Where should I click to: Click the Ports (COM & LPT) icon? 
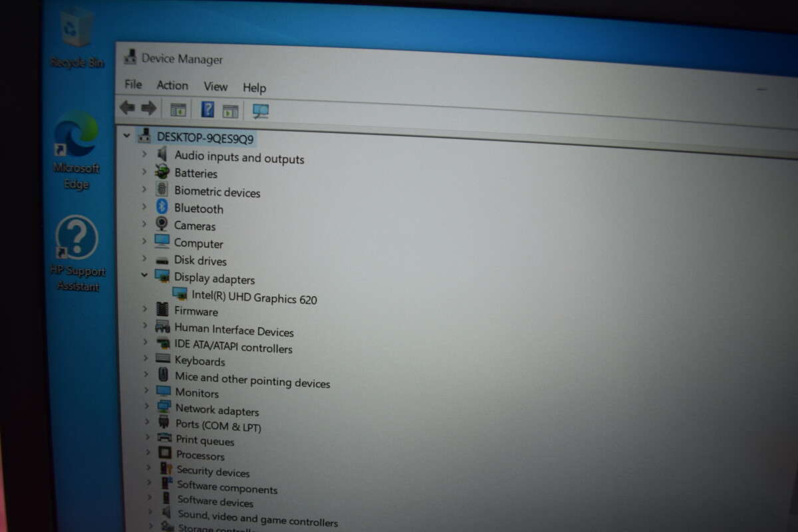click(x=164, y=422)
